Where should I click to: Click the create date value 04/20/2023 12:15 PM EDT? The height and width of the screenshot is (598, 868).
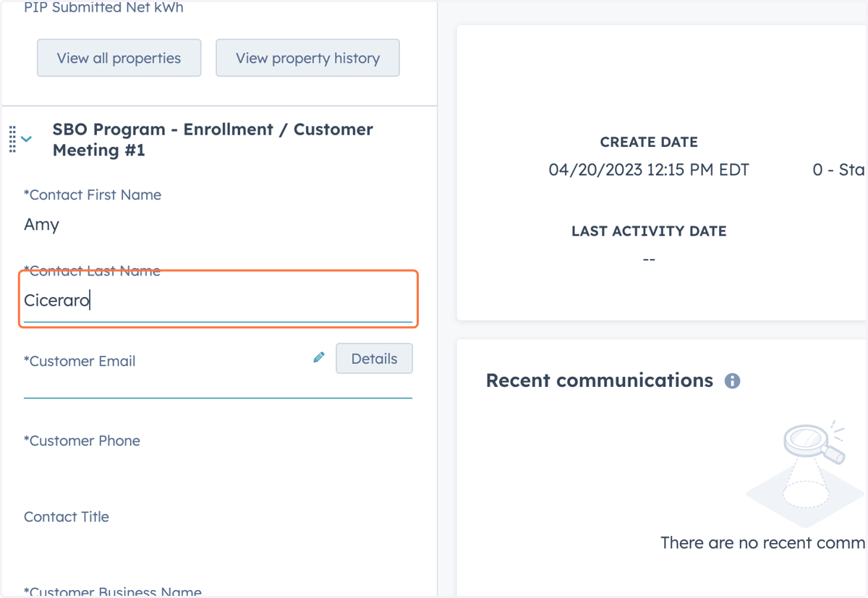tap(649, 170)
